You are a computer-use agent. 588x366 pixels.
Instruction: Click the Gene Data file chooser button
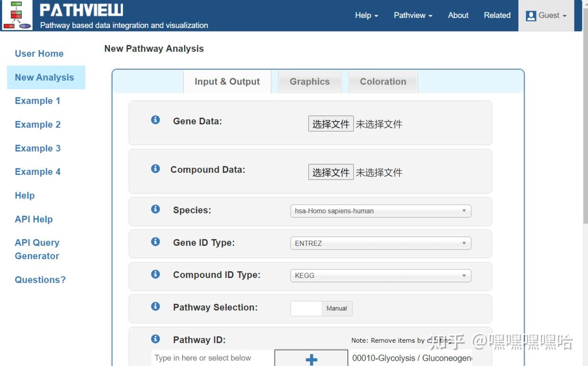(x=331, y=123)
